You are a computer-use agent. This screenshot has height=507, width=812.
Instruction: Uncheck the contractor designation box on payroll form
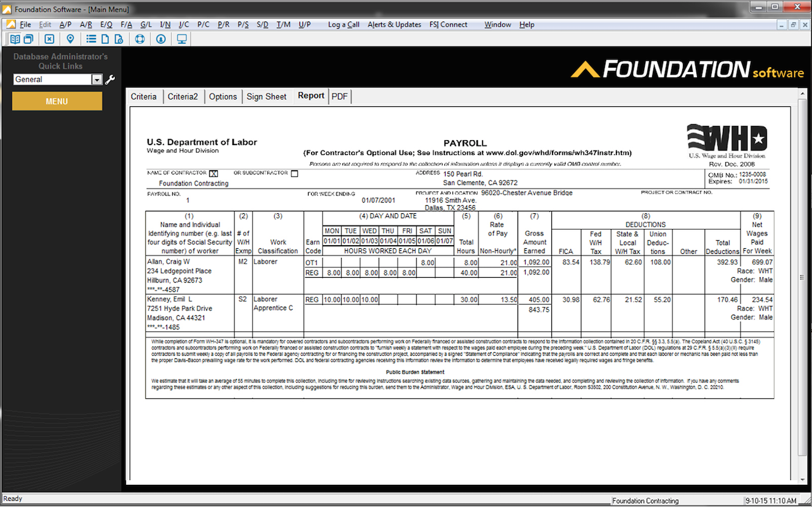tap(215, 173)
